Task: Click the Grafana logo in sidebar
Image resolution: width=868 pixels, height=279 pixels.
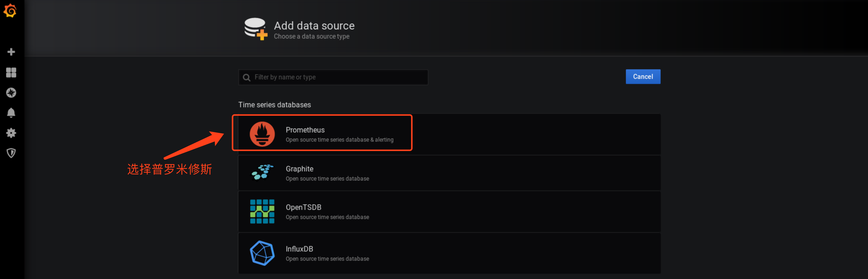Action: tap(10, 11)
